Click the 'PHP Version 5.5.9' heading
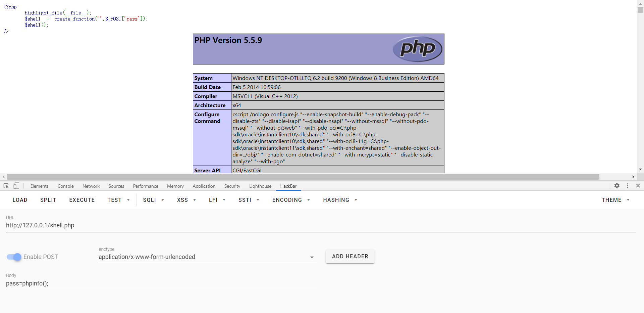Screen dimensions: 644x313 pos(228,40)
